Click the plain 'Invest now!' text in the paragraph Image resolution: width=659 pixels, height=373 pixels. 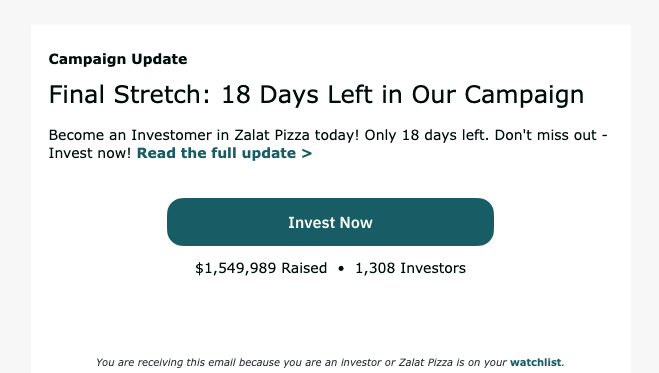90,153
